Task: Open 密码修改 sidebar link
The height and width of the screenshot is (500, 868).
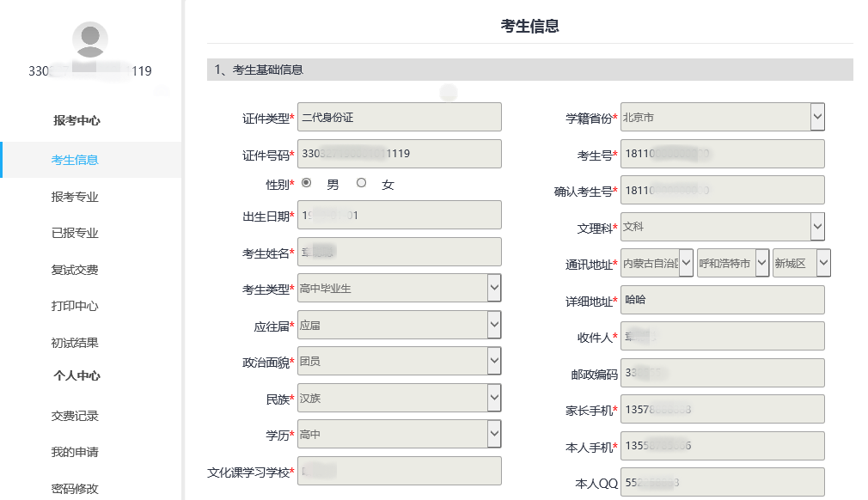Action: pyautogui.click(x=75, y=489)
